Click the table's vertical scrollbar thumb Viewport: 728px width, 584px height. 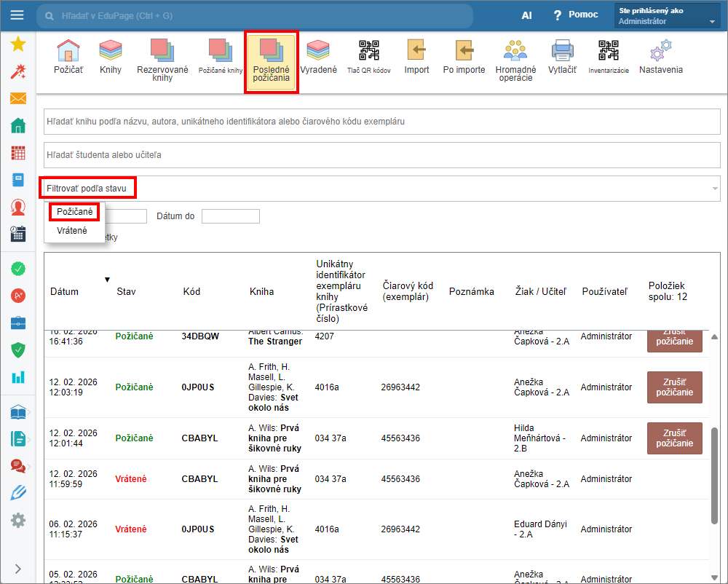coord(714,475)
